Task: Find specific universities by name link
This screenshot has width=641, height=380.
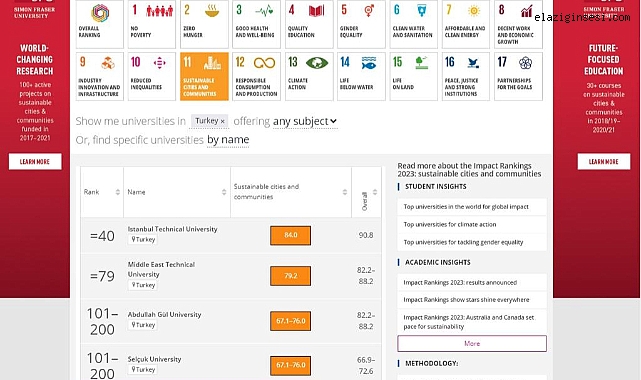Action: 228,140
